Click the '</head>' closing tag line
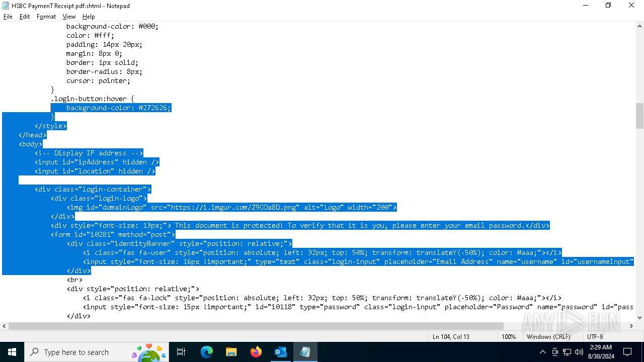Image resolution: width=644 pixels, height=362 pixels. pos(32,135)
